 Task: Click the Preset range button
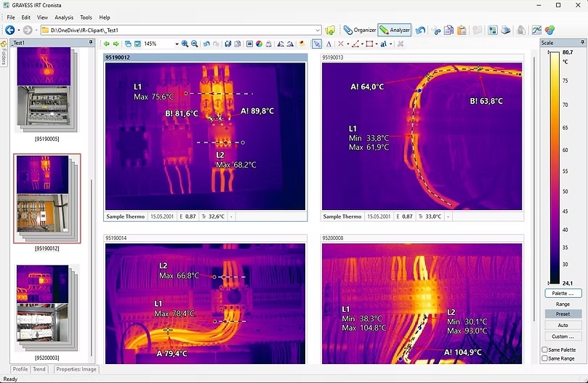pos(563,314)
